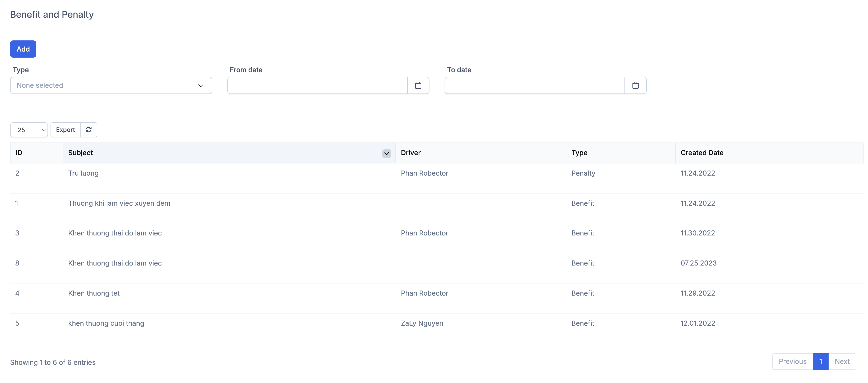The width and height of the screenshot is (868, 383).
Task: Open the 25 entries-per-page dropdown
Action: pos(29,130)
